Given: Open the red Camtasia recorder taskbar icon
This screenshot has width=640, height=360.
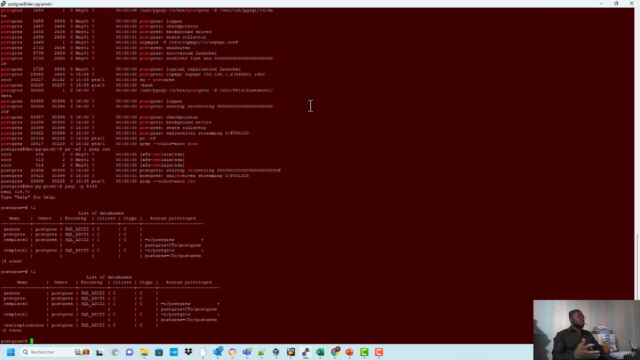Looking at the screenshot, I should tap(379, 352).
